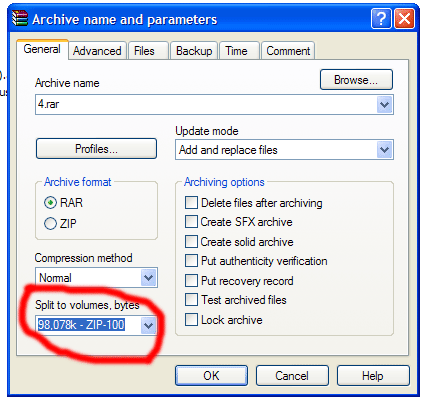This screenshot has width=429, height=402.
Task: Toggle Create solid archive checkbox
Action: [191, 241]
